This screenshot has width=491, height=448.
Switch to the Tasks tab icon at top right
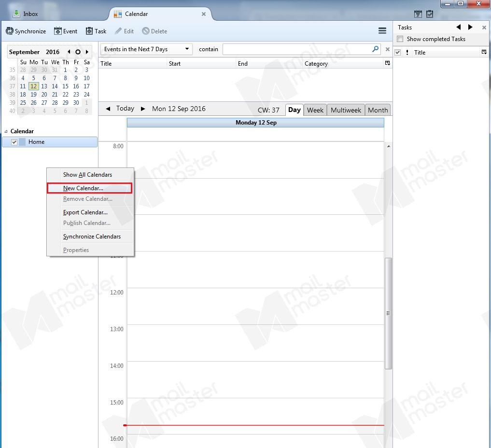click(430, 14)
